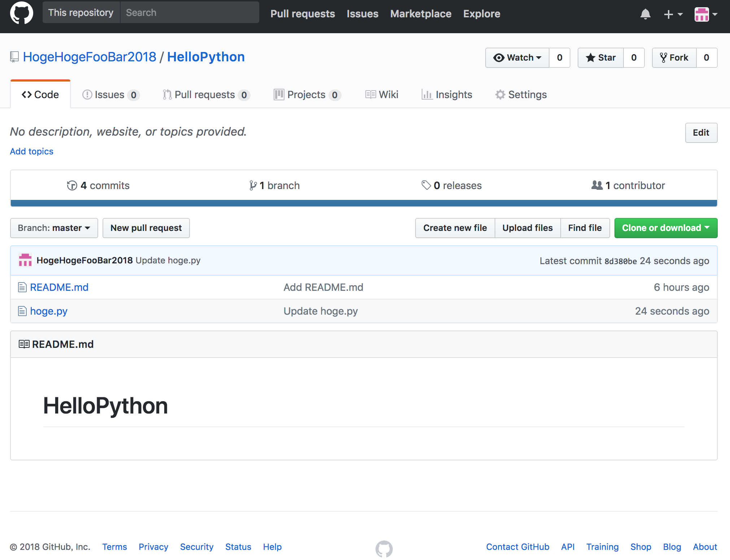This screenshot has height=560, width=730.
Task: Switch to the Insights tab
Action: pos(447,95)
